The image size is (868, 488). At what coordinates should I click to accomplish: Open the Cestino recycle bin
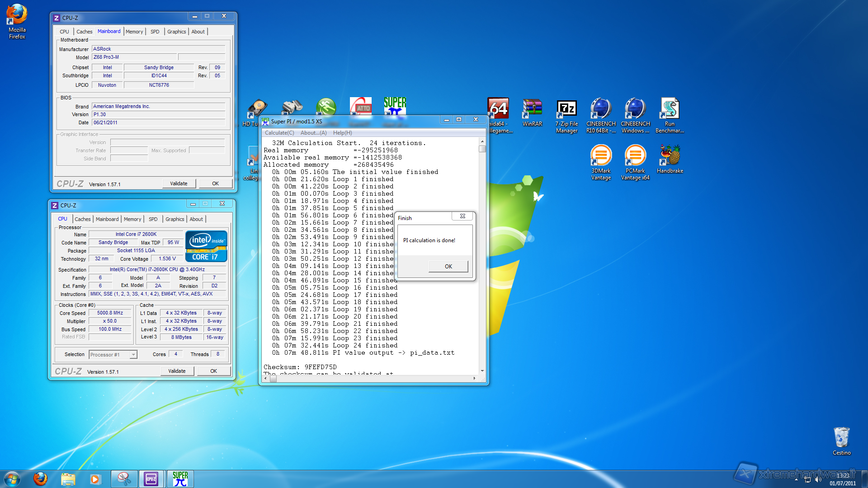tap(841, 438)
